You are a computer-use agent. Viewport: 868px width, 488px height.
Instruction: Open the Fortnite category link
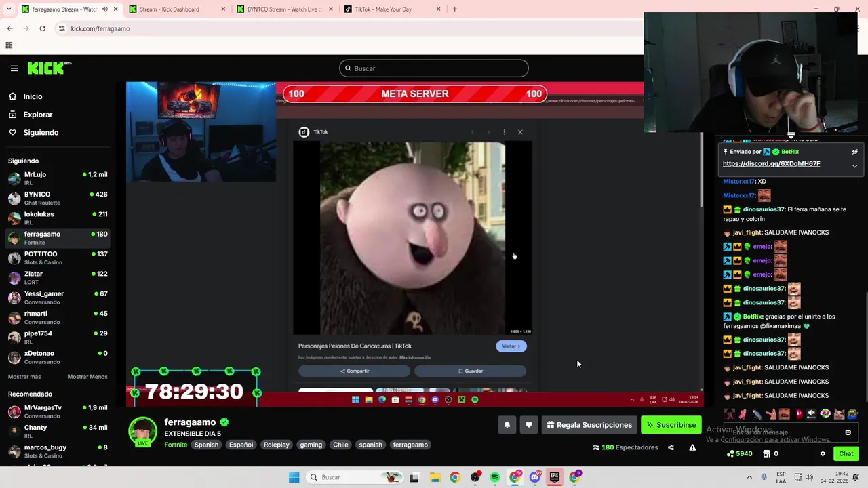(x=176, y=445)
